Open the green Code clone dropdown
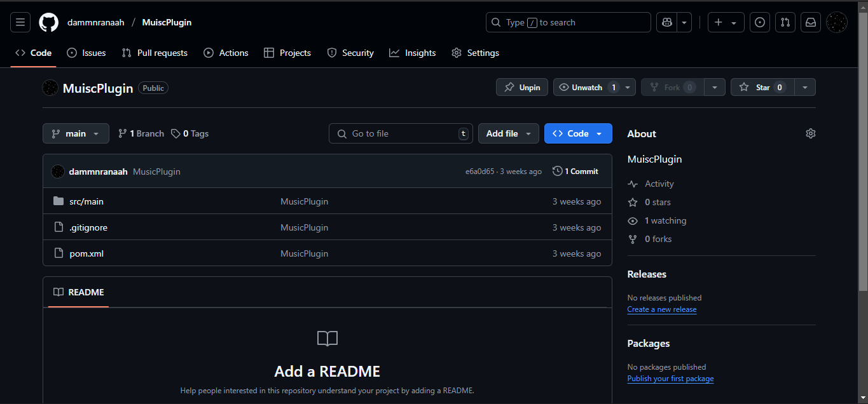The width and height of the screenshot is (868, 404). 578,133
